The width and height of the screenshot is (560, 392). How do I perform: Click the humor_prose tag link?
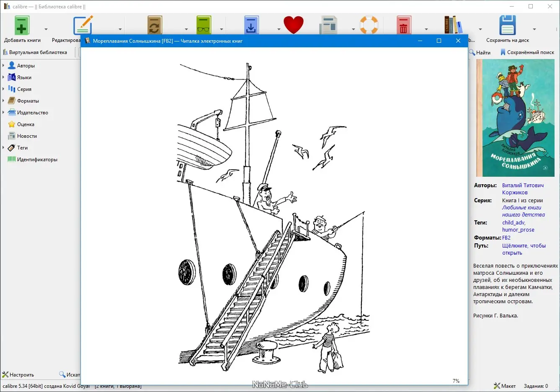[x=518, y=230]
